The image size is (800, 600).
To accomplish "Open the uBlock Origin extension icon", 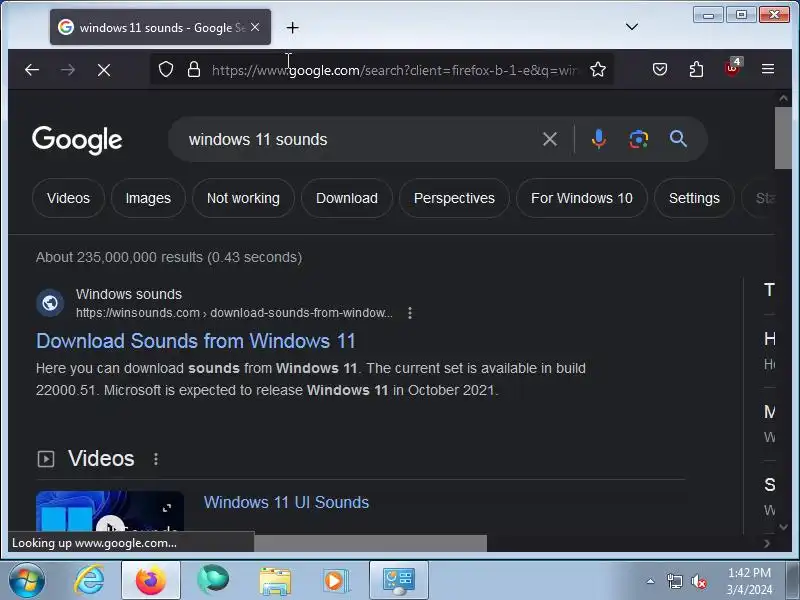I will pyautogui.click(x=733, y=68).
